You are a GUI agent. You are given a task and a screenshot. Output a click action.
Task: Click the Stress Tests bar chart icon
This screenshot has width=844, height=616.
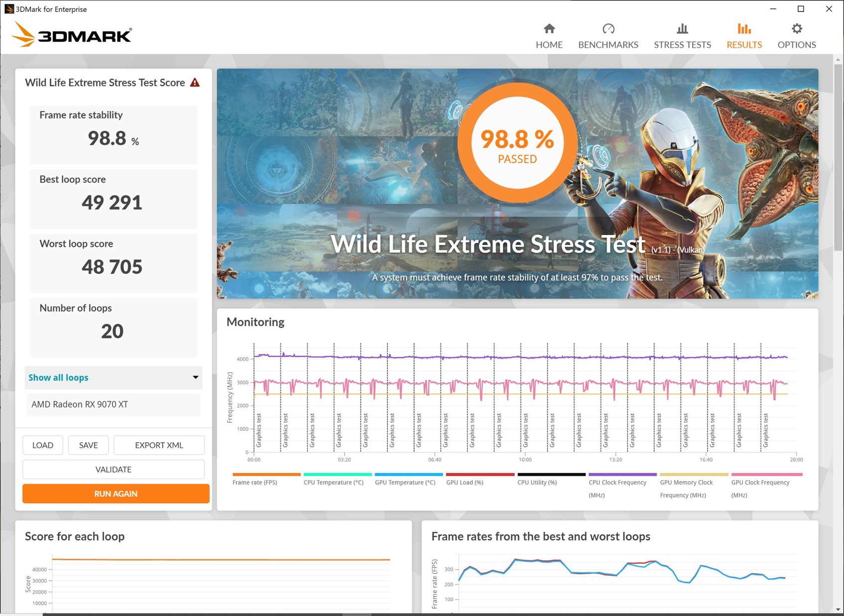pyautogui.click(x=682, y=28)
